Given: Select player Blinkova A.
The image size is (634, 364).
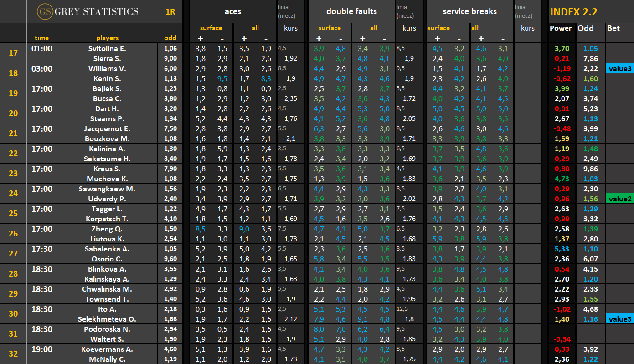Looking at the screenshot, I should (107, 269).
